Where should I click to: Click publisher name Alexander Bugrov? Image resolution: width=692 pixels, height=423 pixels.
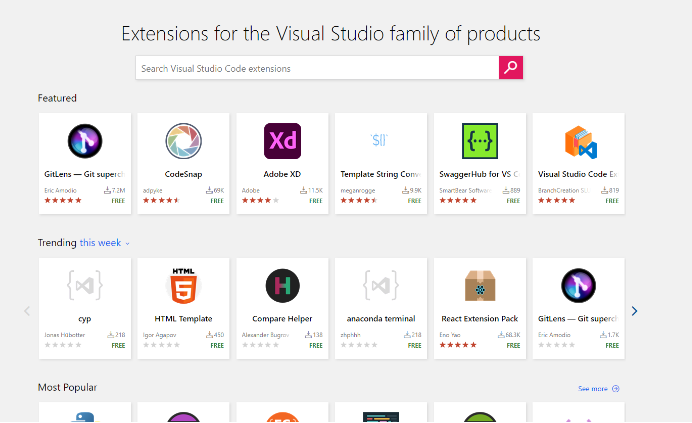(265, 335)
